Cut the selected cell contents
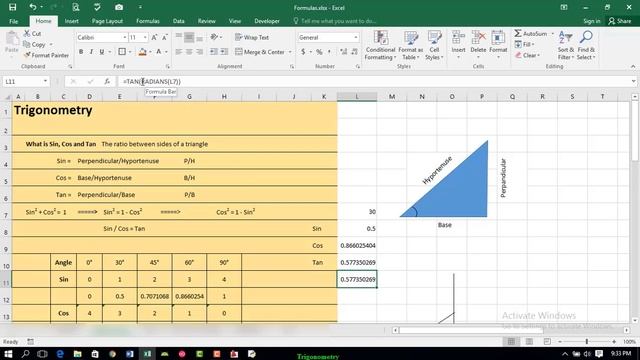Viewport: 640px width, 360px height. 32,33
